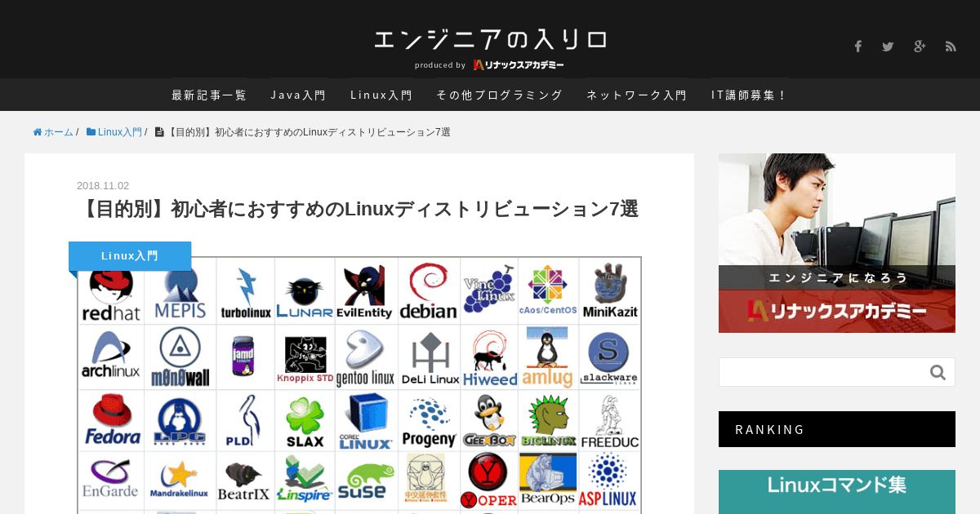Click the m0n0wall logo

click(180, 357)
